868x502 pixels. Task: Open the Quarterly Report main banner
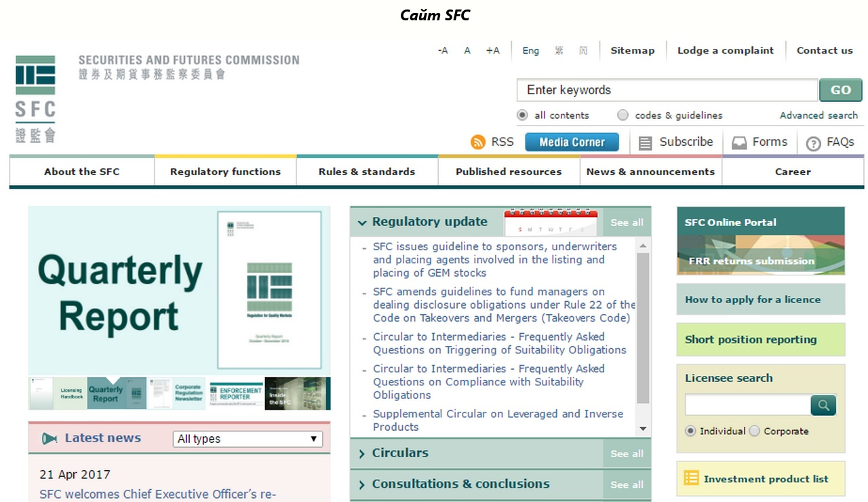pos(179,290)
